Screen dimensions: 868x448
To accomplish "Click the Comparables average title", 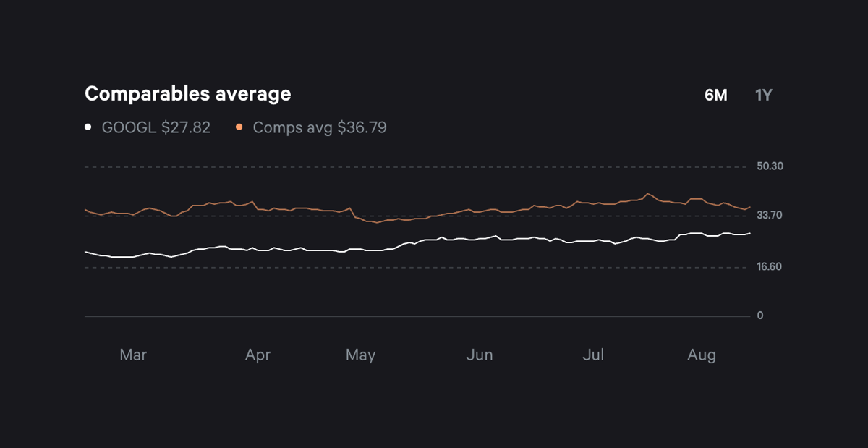I will 187,93.
